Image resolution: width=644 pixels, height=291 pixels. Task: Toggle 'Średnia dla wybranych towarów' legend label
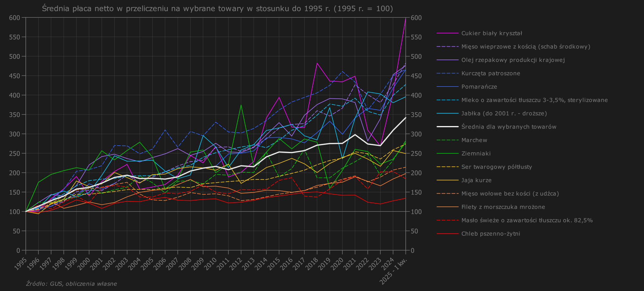click(x=508, y=127)
